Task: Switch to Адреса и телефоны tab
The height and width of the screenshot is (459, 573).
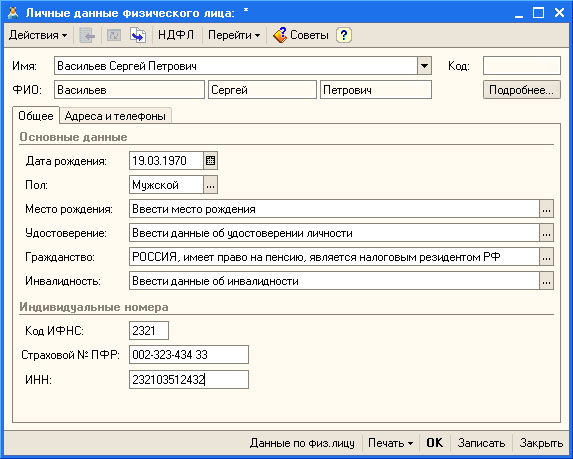Action: (x=115, y=116)
